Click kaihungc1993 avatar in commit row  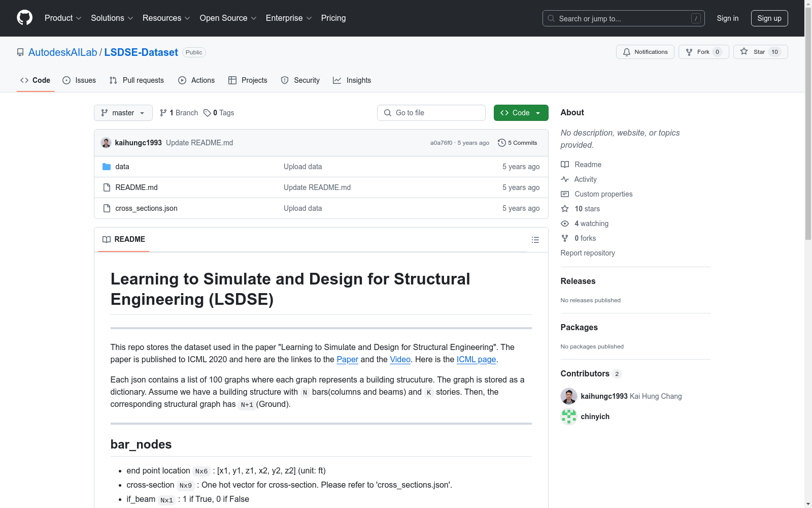tap(106, 143)
